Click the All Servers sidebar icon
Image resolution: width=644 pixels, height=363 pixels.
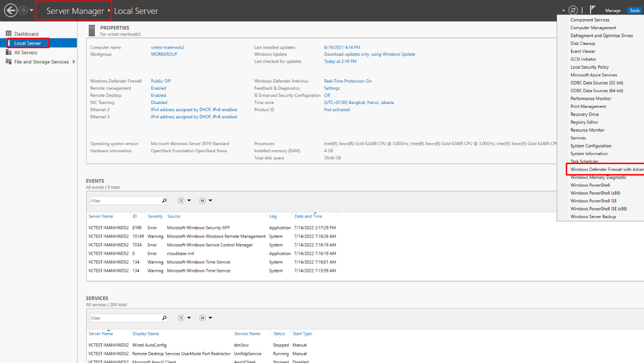tap(9, 52)
